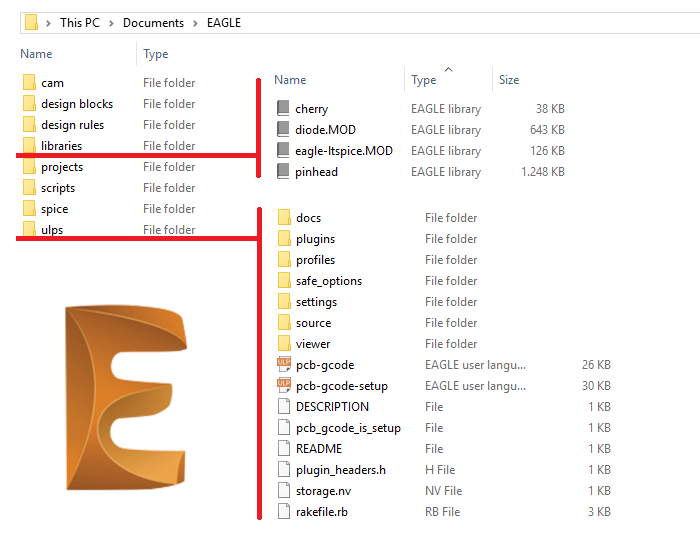Click the pcb-gcode ULP file icon
The width and height of the screenshot is (700, 550).
pyautogui.click(x=284, y=364)
